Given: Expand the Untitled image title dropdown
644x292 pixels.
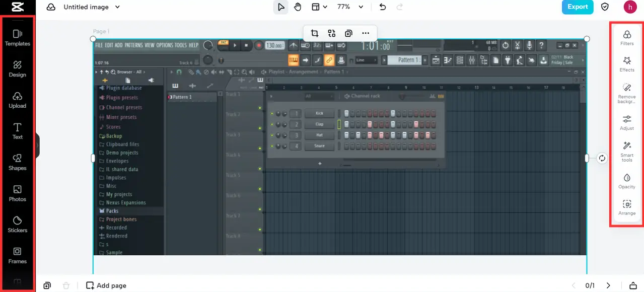Looking at the screenshot, I should (118, 7).
